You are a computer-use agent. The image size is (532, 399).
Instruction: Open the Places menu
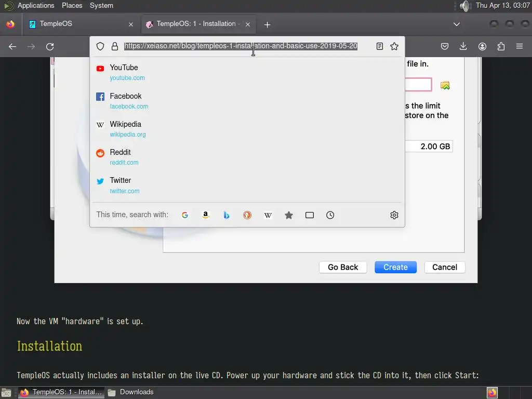72,5
